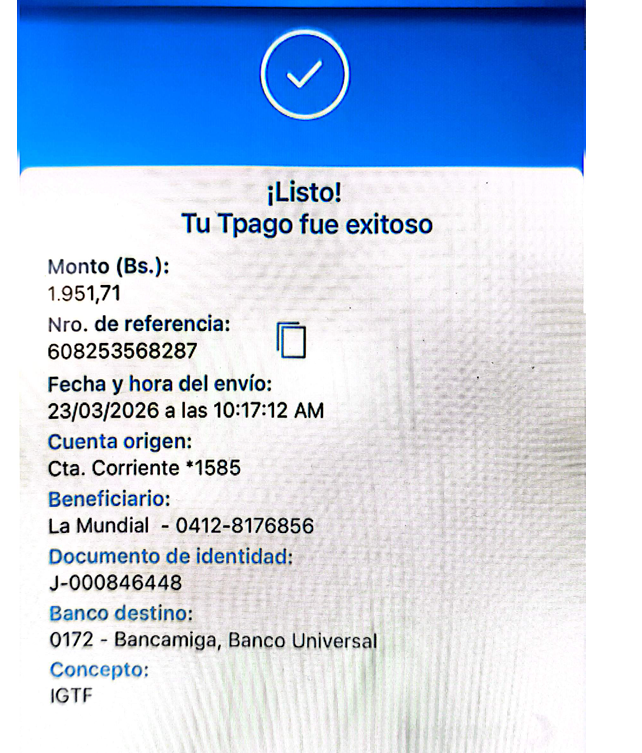The width and height of the screenshot is (642, 753).
Task: Select the IGTF concept text
Action: click(x=71, y=696)
